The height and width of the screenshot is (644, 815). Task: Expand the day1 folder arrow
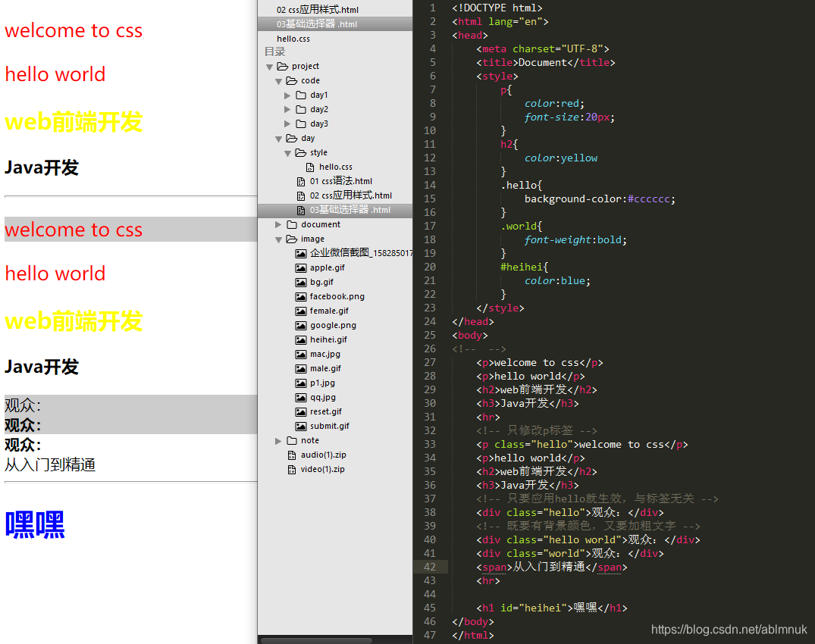(287, 95)
